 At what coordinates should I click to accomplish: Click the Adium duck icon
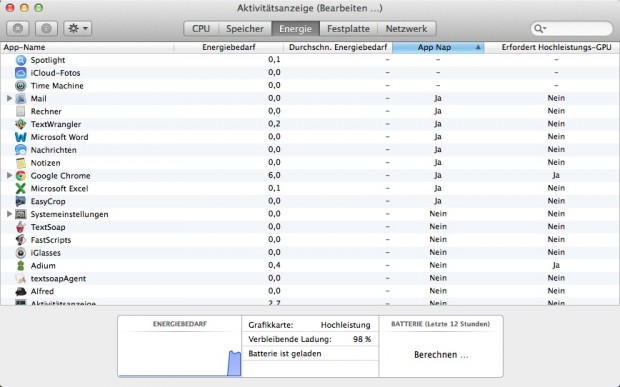pyautogui.click(x=21, y=266)
